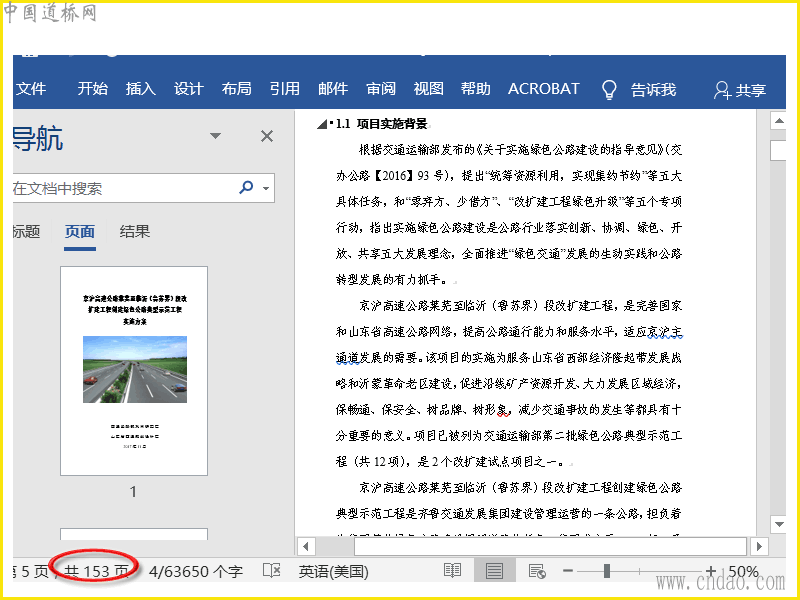Click the zoom out minus button
This screenshot has width=800, height=600.
pyautogui.click(x=568, y=571)
